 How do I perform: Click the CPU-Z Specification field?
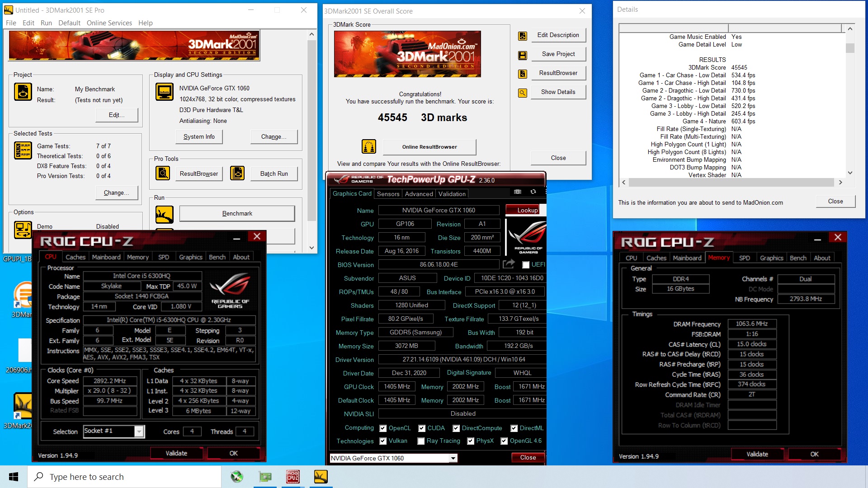pyautogui.click(x=169, y=320)
